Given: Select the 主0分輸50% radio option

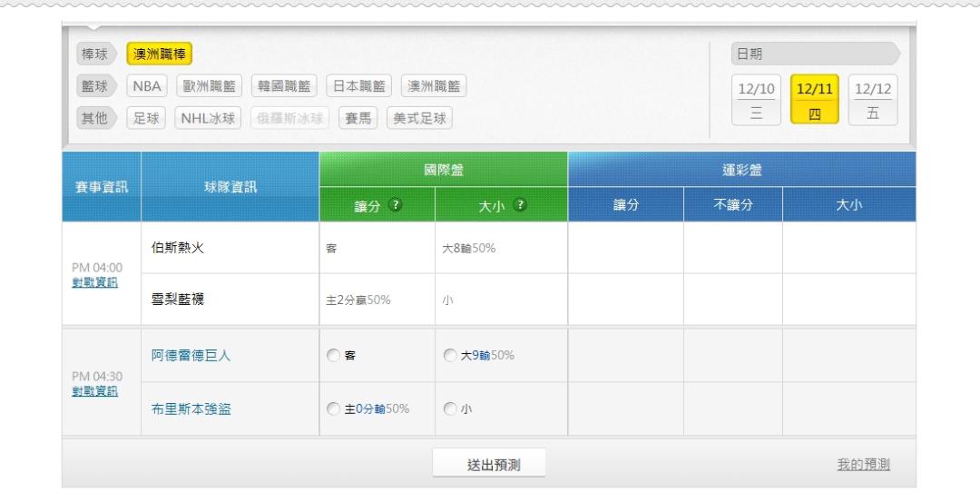Looking at the screenshot, I should pos(333,408).
